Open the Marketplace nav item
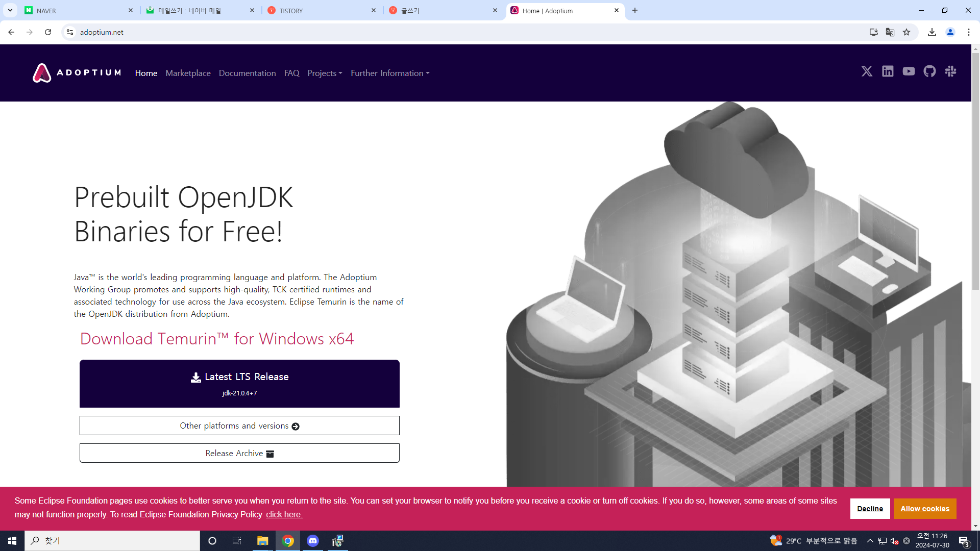This screenshot has width=980, height=551. 188,73
